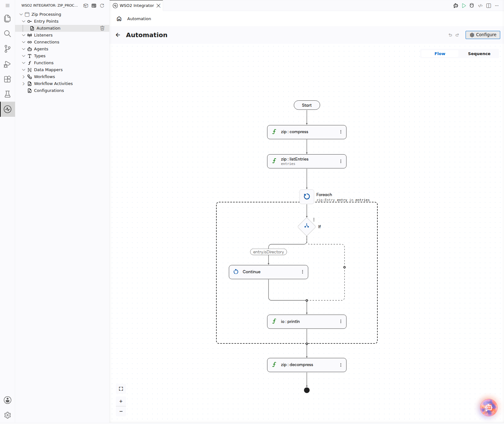Screen dimensions: 504x424
Task: Toggle the Listeners section
Action: (24, 35)
